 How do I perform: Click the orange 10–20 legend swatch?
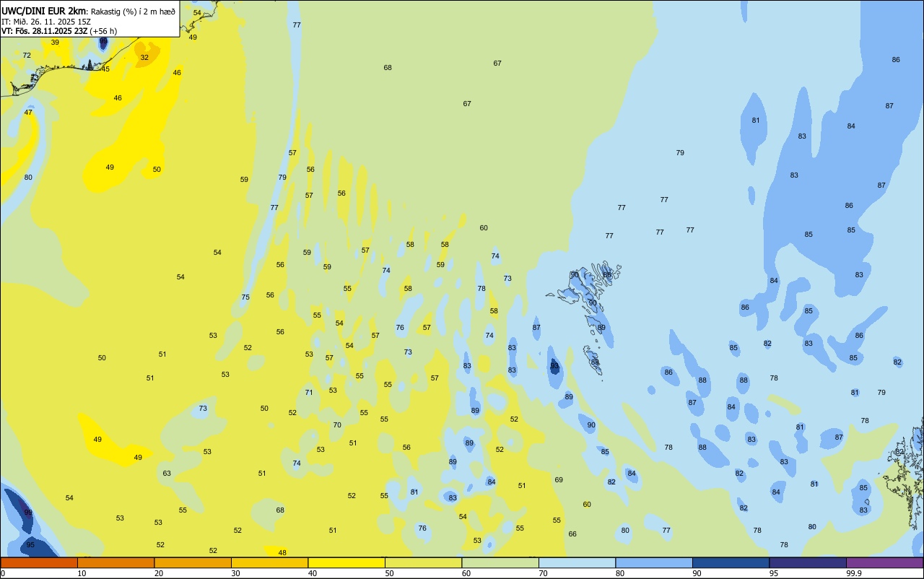tap(115, 562)
